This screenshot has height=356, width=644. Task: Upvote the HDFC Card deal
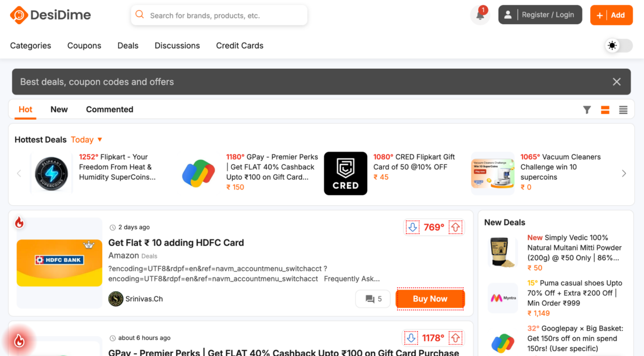(456, 227)
